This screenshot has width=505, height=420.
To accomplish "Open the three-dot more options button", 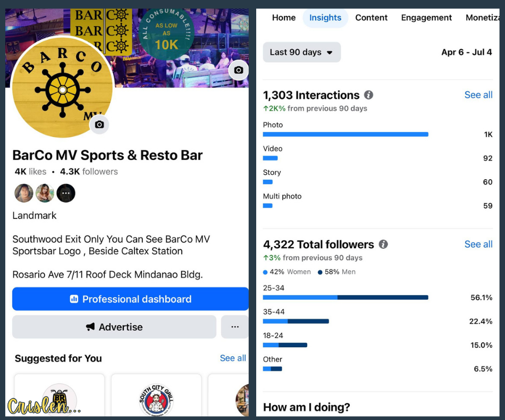I will point(235,327).
